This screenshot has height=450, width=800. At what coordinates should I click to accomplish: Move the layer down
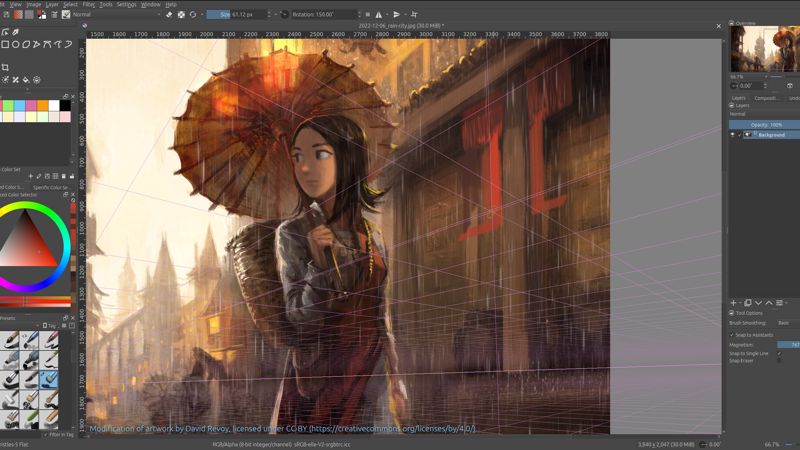click(758, 303)
